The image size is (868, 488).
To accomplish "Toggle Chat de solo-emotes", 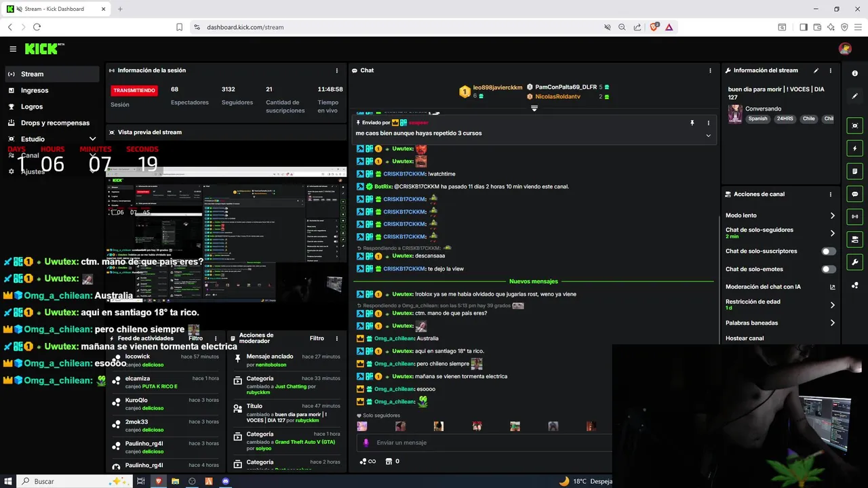I will click(829, 269).
